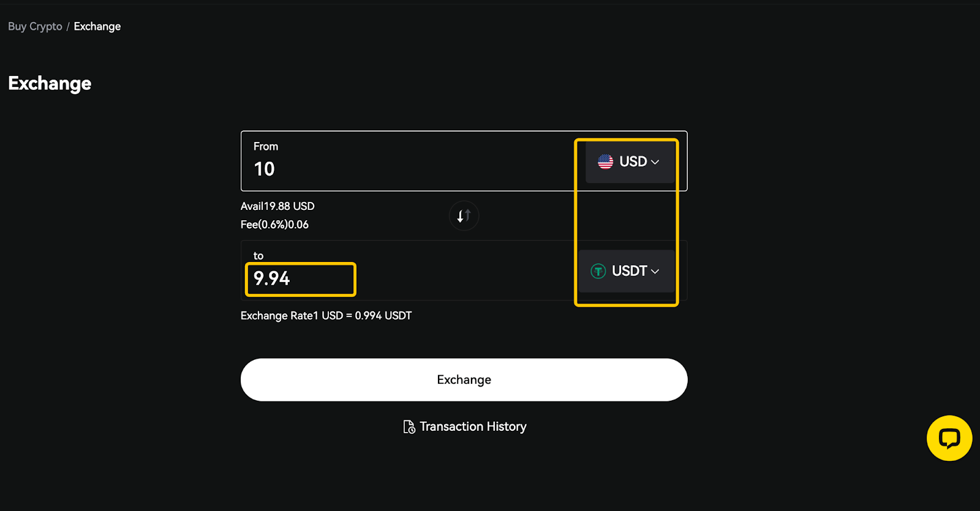Open the USD currency dropdown

tap(630, 162)
